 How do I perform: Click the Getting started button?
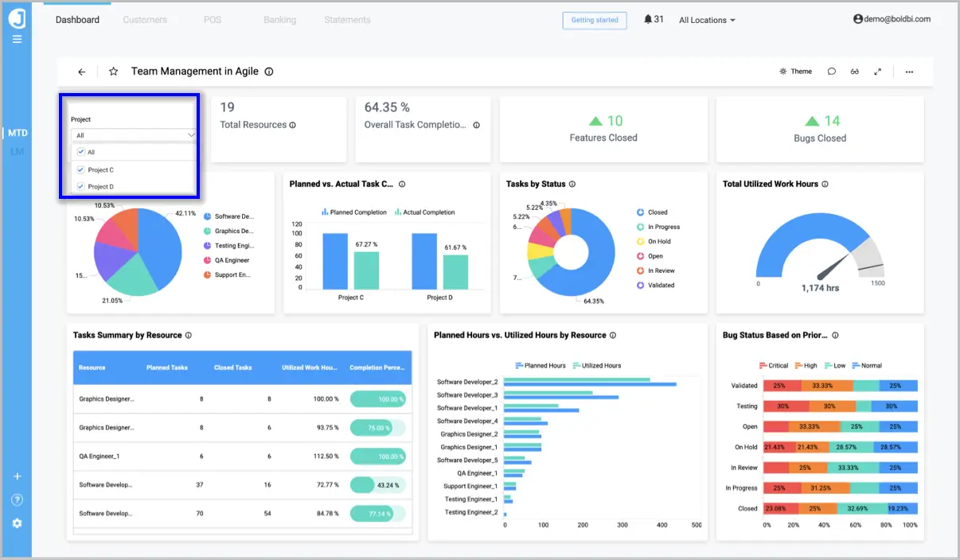click(595, 20)
